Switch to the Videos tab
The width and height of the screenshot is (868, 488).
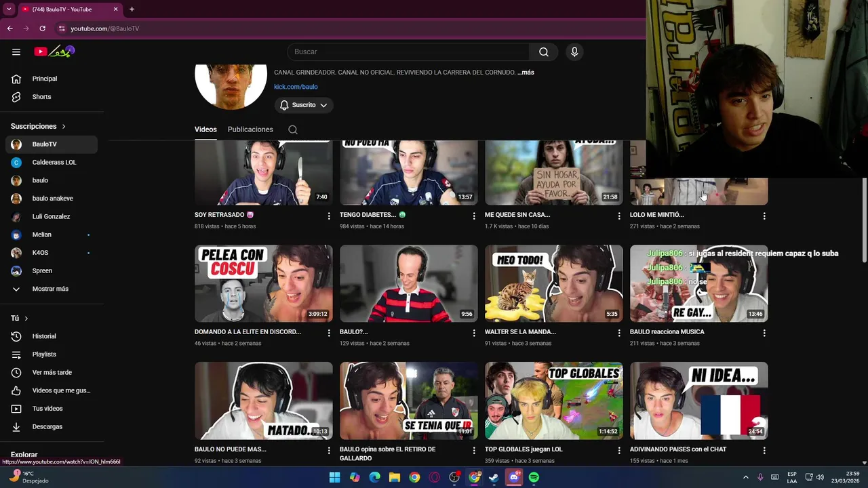(205, 129)
